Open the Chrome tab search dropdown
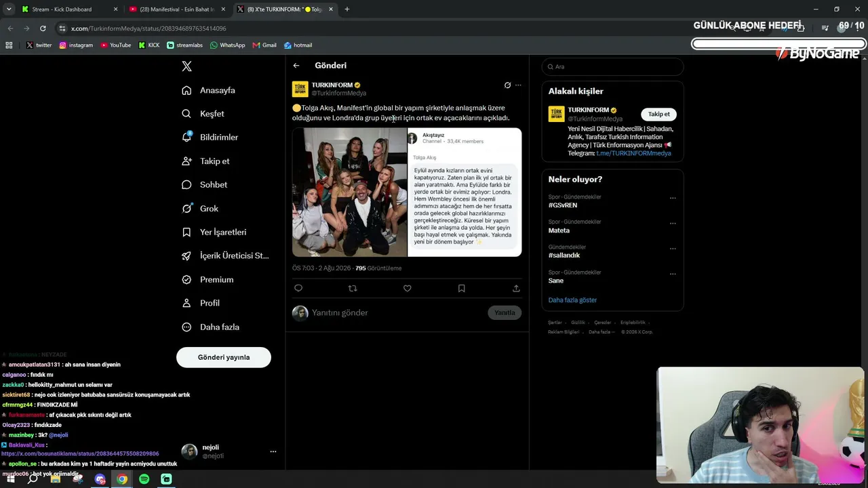Screen dimensions: 868x488 [x=9, y=9]
